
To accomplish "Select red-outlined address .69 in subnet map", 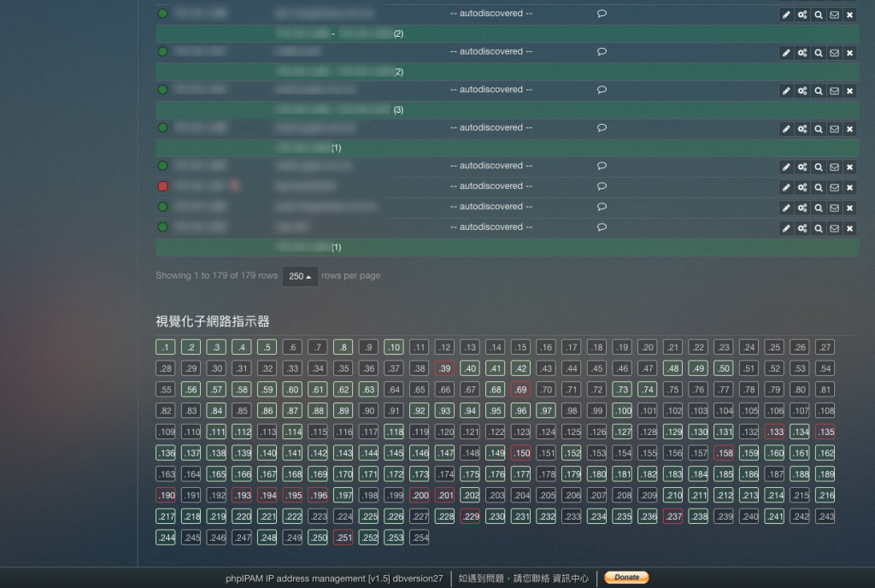I will point(520,390).
